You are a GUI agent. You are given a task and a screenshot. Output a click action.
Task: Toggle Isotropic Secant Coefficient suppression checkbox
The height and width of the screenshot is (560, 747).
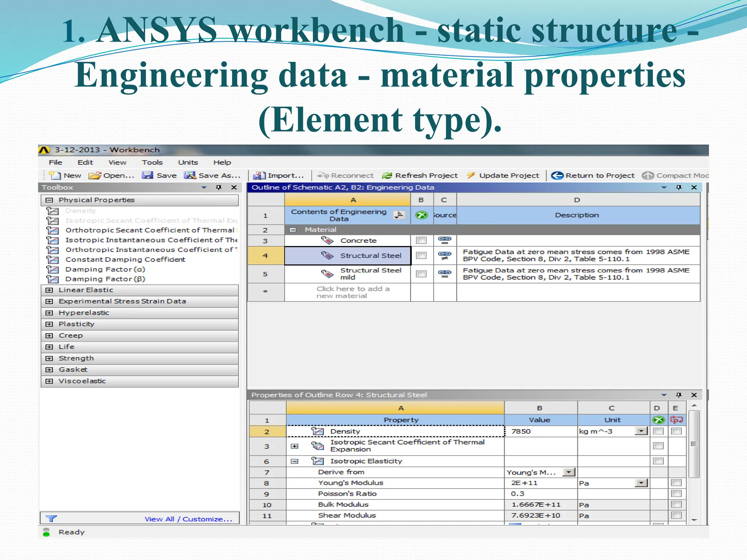[x=658, y=446]
